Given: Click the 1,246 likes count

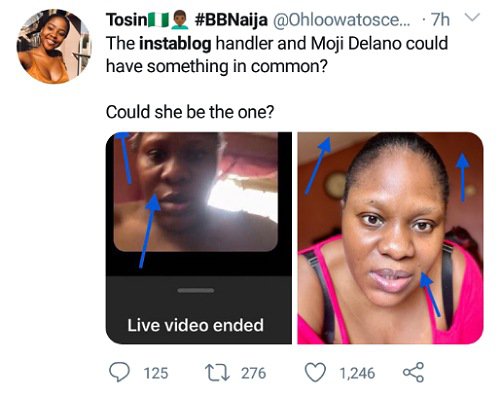Looking at the screenshot, I should pos(357,373).
